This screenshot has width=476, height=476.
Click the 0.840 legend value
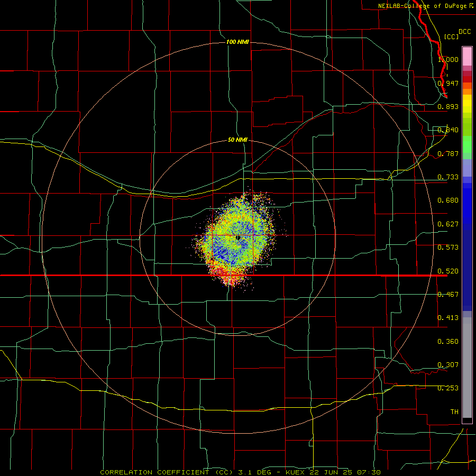448,130
